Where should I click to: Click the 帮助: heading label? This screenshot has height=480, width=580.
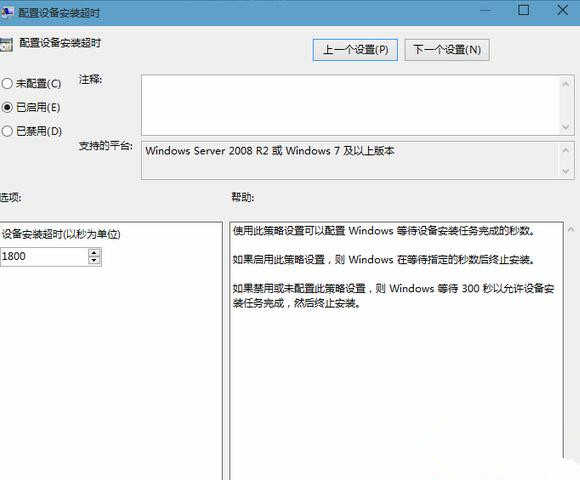point(243,197)
